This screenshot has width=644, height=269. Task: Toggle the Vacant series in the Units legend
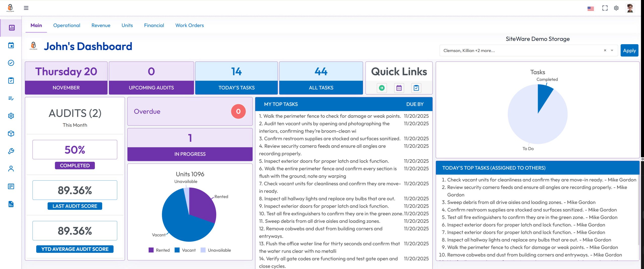point(185,250)
